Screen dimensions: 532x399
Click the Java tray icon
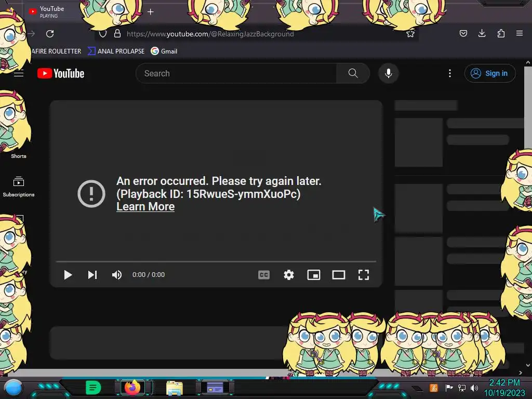coord(434,388)
